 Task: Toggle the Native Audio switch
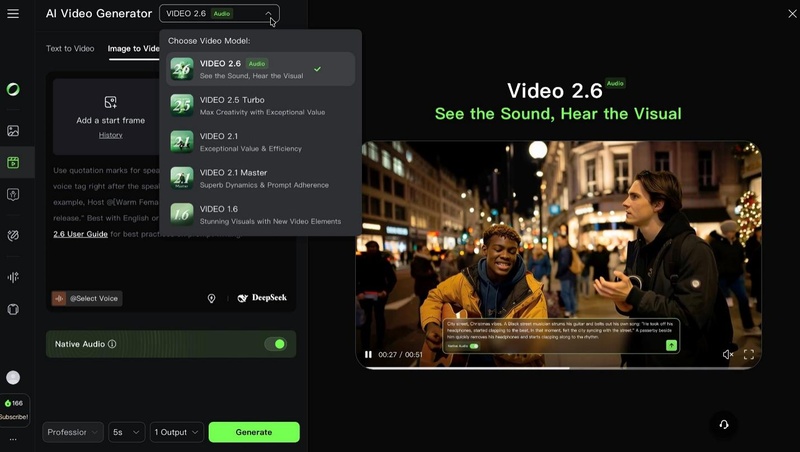point(276,344)
